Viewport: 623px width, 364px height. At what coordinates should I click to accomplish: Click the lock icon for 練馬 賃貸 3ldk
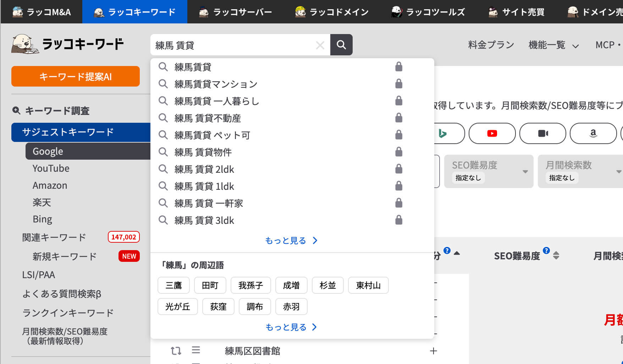tap(399, 220)
